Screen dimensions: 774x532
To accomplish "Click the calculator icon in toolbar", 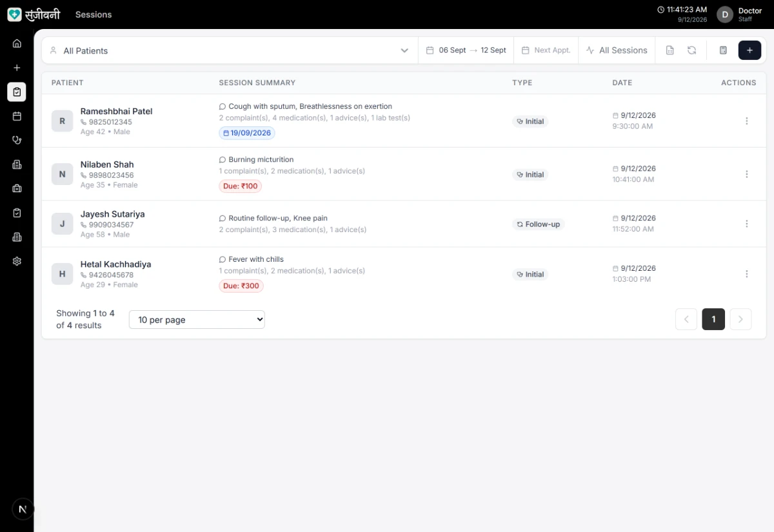I will pyautogui.click(x=723, y=50).
